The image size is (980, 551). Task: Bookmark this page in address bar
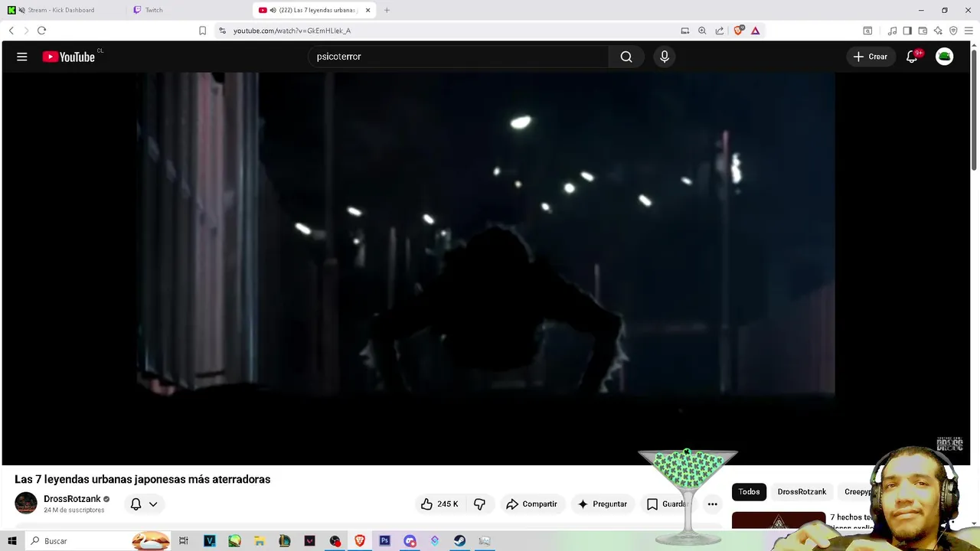click(x=202, y=31)
